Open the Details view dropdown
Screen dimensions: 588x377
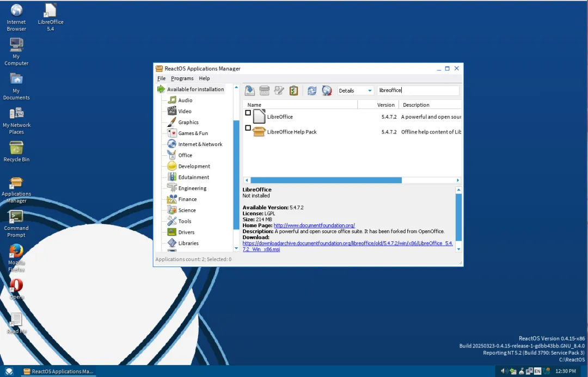tap(356, 90)
